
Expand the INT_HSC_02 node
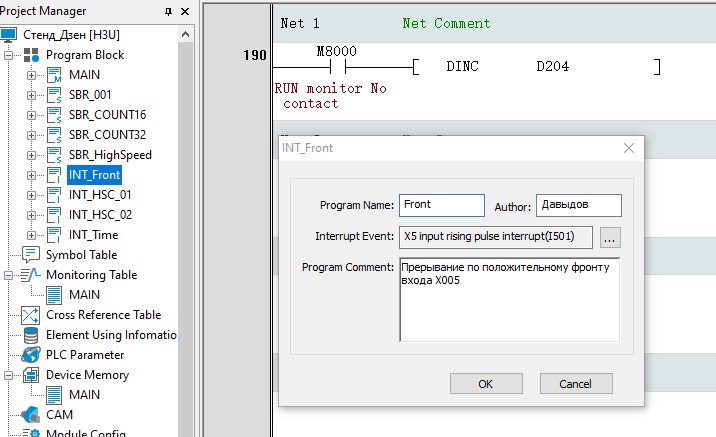[31, 216]
